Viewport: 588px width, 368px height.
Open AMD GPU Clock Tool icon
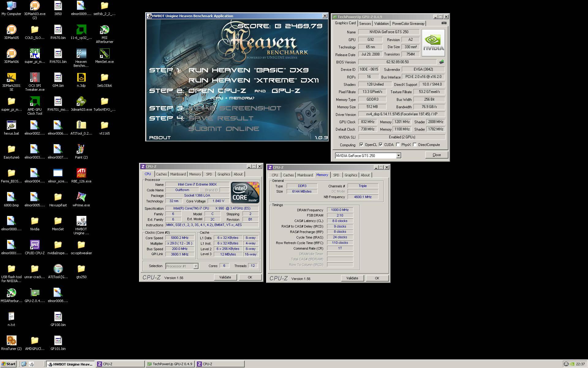35,105
